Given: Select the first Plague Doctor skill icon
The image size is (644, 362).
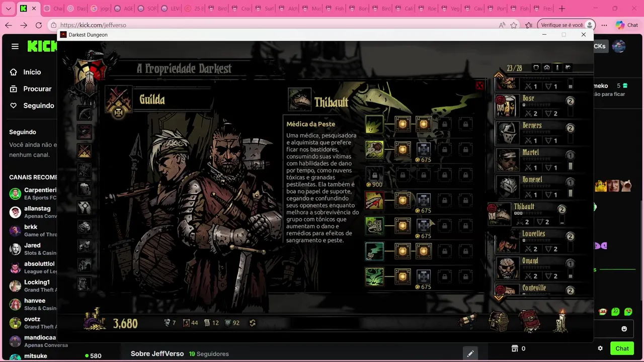Looking at the screenshot, I should [374, 124].
